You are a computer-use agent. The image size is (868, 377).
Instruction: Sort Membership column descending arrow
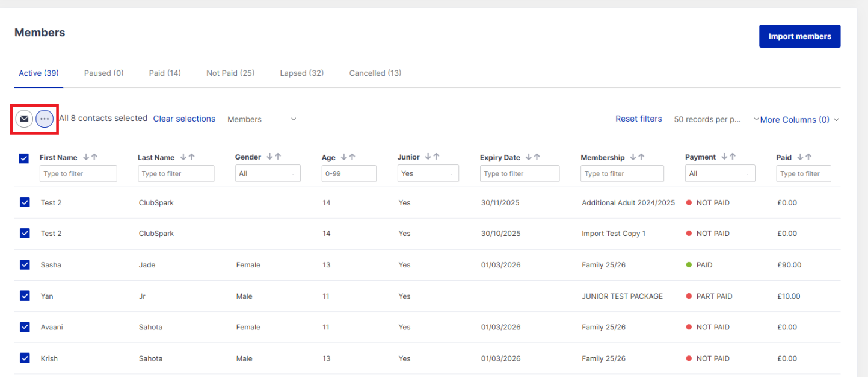[633, 157]
